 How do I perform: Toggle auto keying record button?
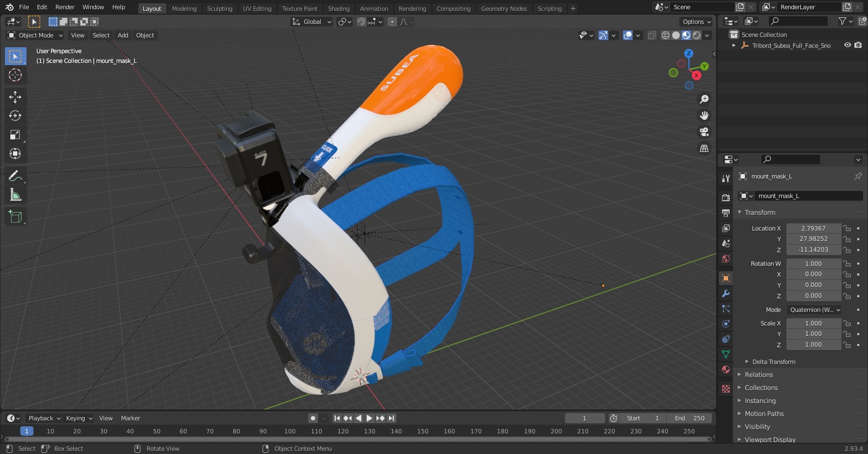pos(312,418)
